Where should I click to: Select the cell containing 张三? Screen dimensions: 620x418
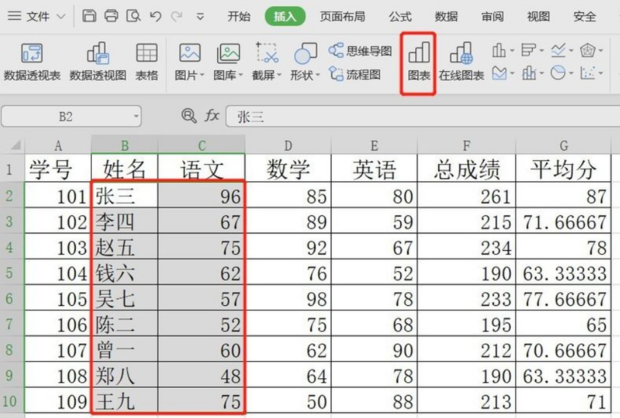point(124,196)
